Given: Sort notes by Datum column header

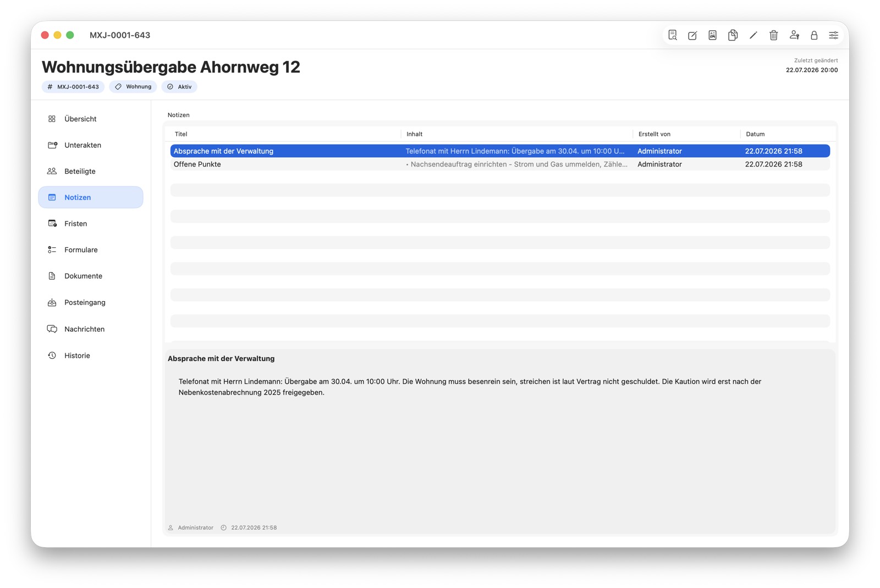Looking at the screenshot, I should pyautogui.click(x=785, y=134).
